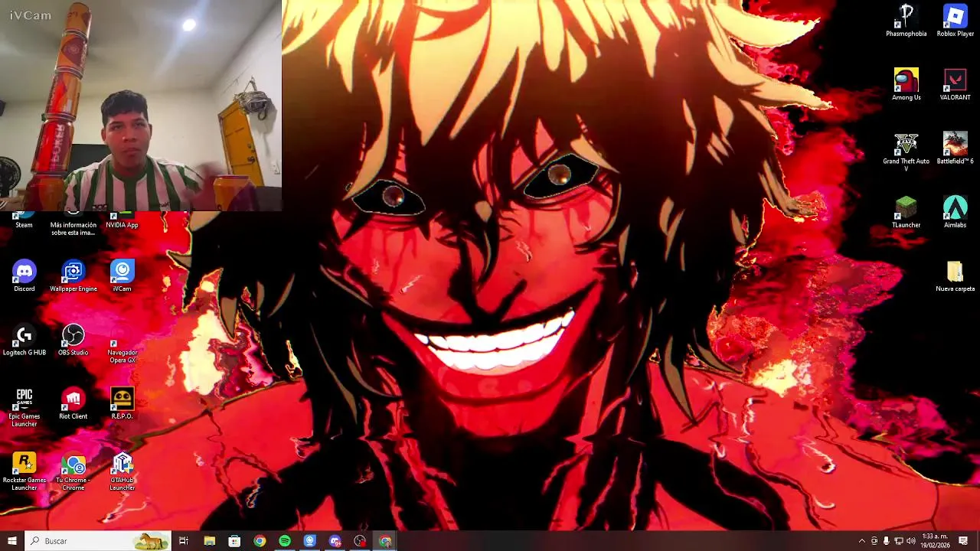Click the iVCam webcam preview overlay

pos(141,105)
